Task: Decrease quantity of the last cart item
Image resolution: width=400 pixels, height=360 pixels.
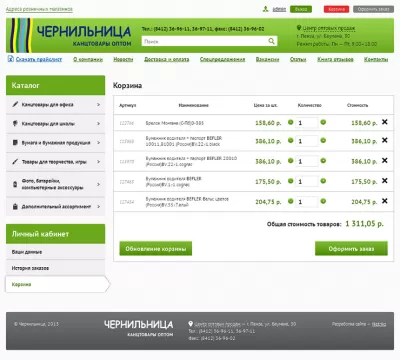Action: click(291, 201)
